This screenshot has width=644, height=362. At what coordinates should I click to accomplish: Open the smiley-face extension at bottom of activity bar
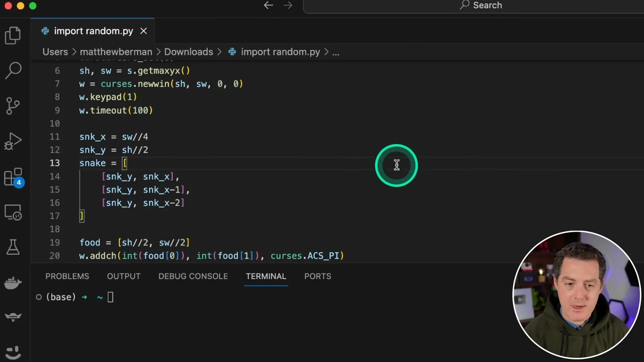[13, 353]
